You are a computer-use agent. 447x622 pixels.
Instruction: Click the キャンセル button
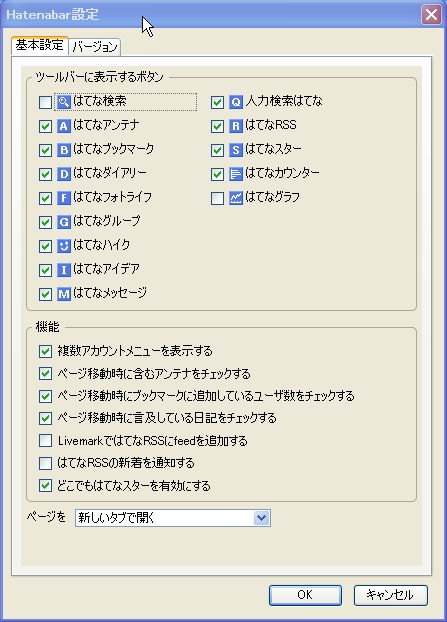[x=390, y=595]
